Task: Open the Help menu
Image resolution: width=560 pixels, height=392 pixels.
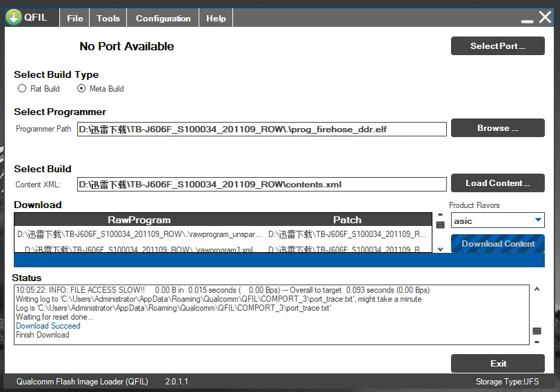Action: tap(216, 18)
